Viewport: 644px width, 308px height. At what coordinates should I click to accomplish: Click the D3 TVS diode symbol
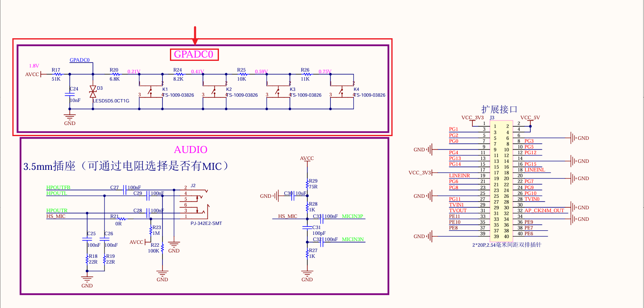[x=93, y=91]
